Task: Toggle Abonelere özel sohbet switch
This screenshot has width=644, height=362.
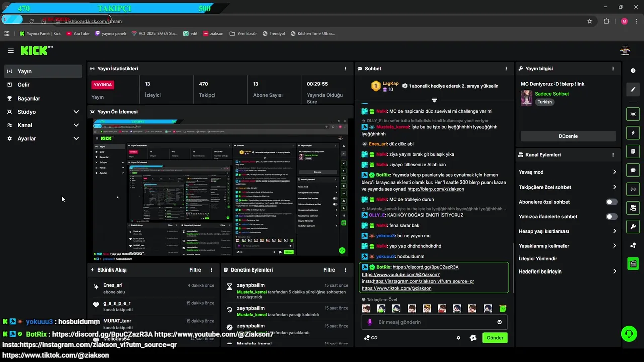Action: point(612,202)
